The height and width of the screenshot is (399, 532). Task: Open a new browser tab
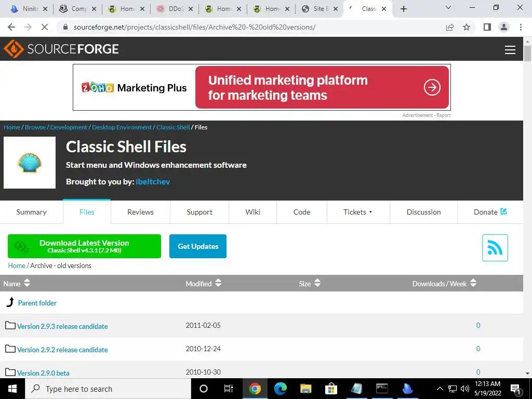[403, 9]
